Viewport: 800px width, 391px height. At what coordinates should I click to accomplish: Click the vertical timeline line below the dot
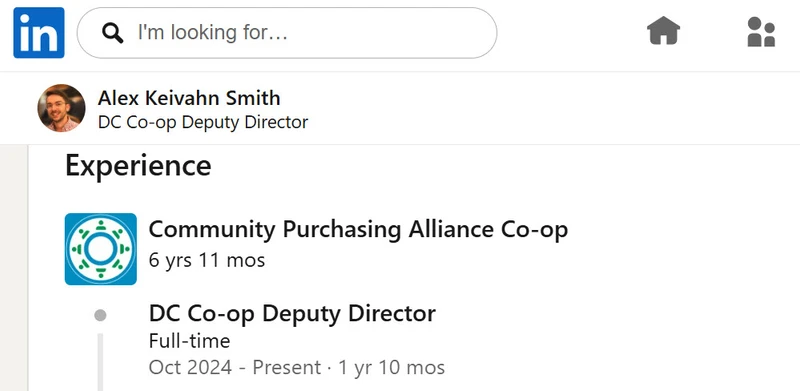point(101,362)
